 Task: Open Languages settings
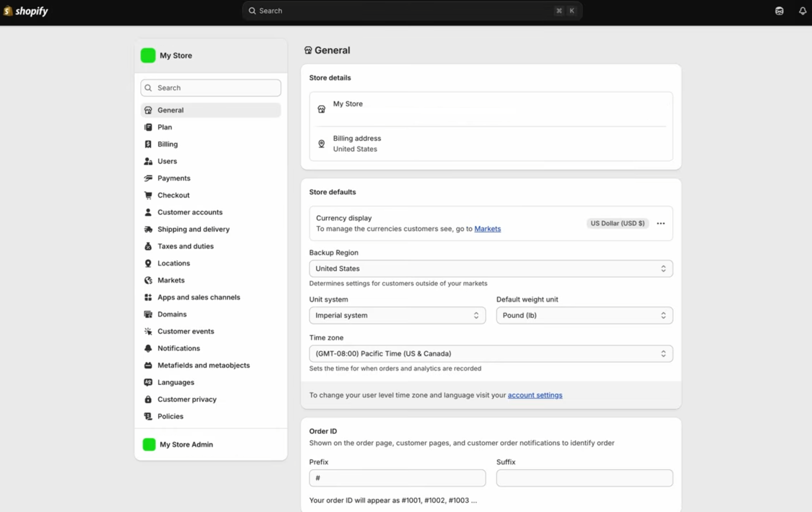[211, 383]
